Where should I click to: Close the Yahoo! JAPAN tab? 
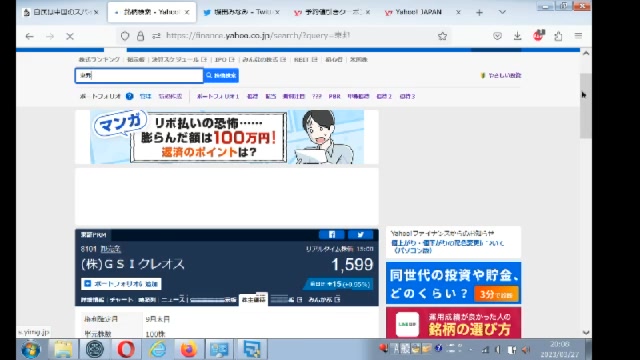[458, 12]
